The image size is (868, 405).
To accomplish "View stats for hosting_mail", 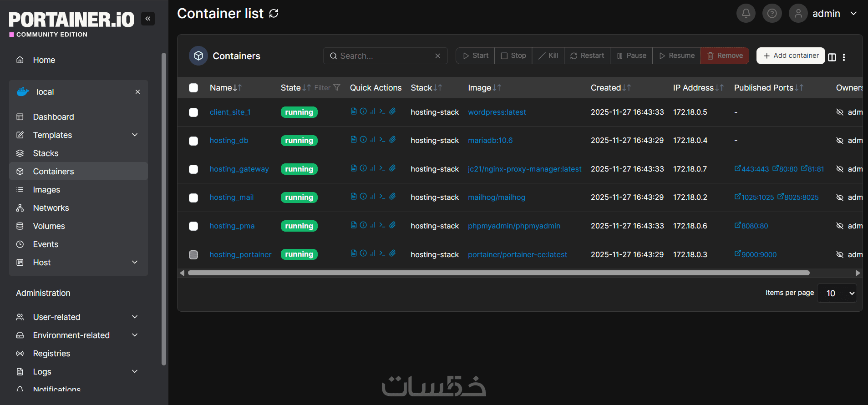I will pos(373,196).
